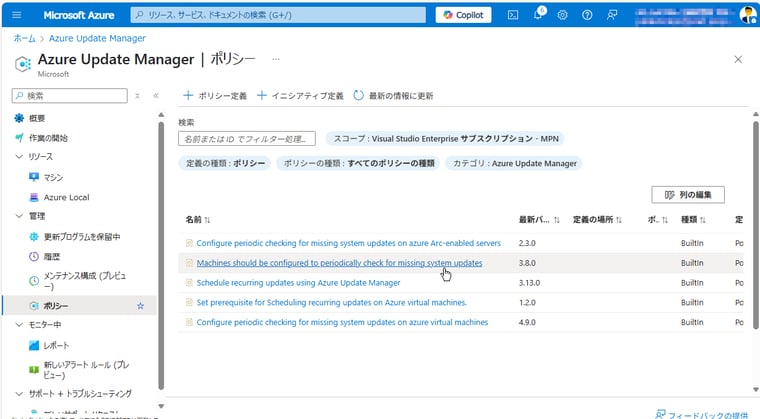Change the ポリシーの種類 filter
This screenshot has width=760, height=419.
358,163
